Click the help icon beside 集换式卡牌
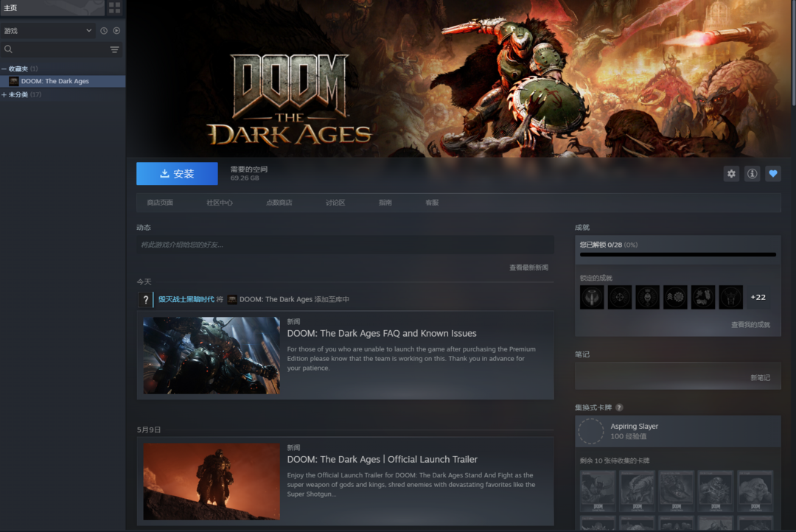The image size is (796, 532). point(619,407)
